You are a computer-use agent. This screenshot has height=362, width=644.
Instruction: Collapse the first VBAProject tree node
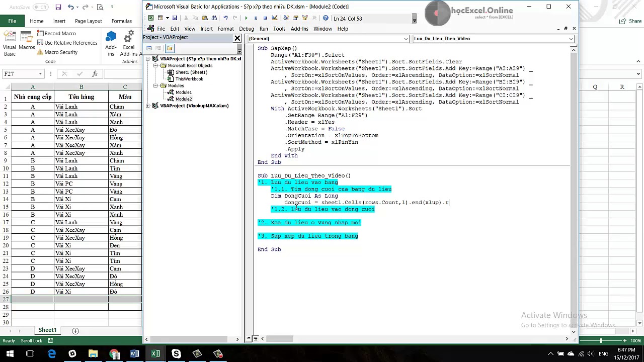click(x=148, y=59)
